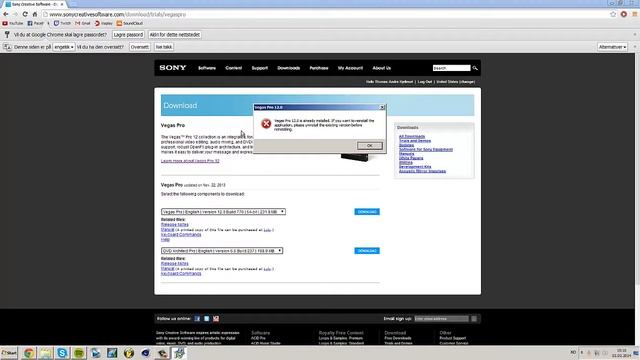Click the browser home icon
Image resolution: width=640 pixels, height=360 pixels.
pos(35,14)
